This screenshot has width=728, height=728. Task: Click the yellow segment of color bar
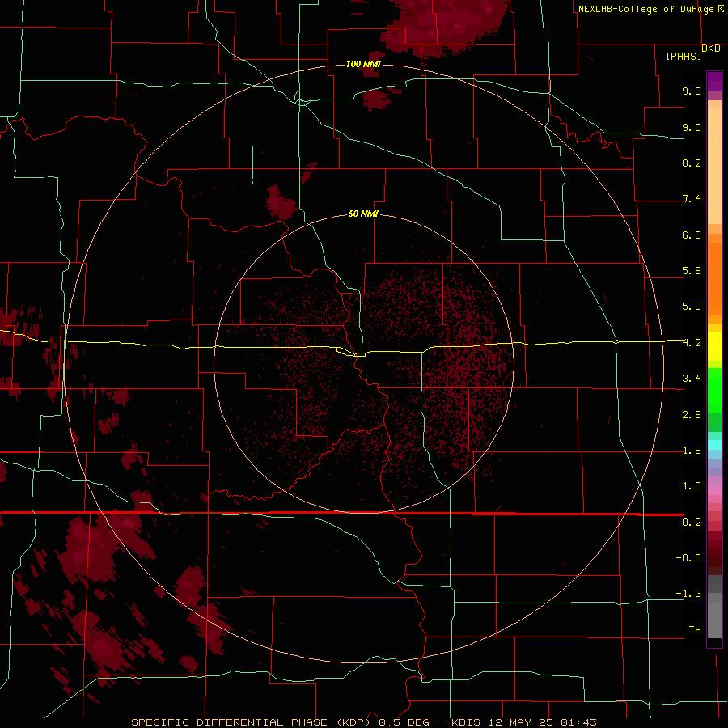714,346
